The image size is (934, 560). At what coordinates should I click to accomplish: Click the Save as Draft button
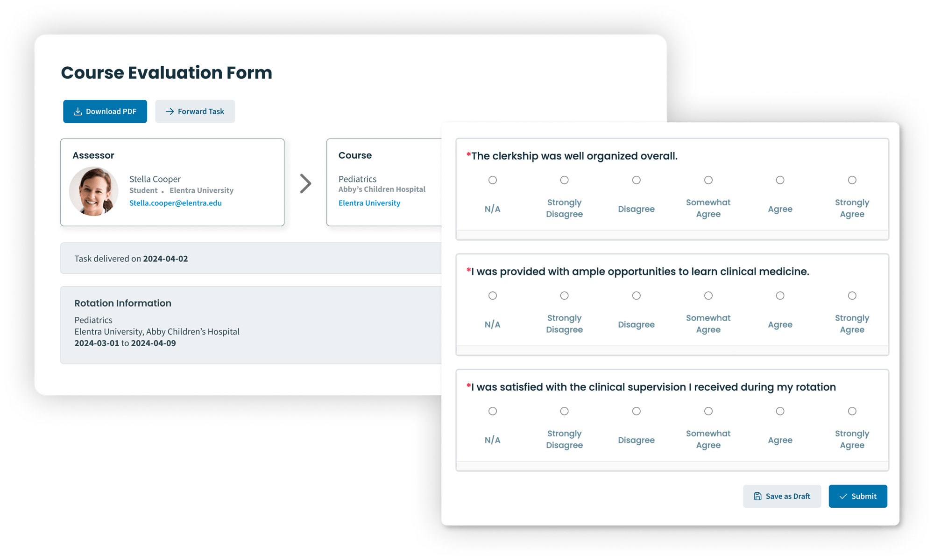tap(784, 495)
